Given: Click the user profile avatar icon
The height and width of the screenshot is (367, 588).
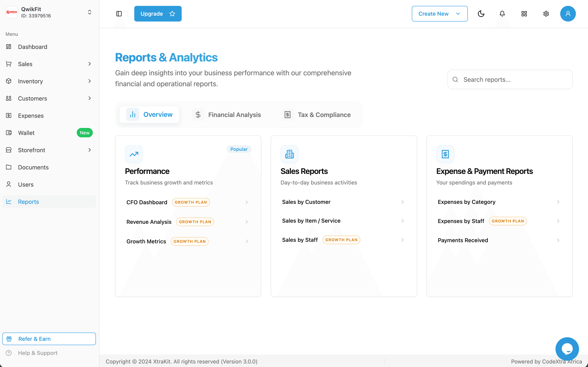Looking at the screenshot, I should [568, 13].
